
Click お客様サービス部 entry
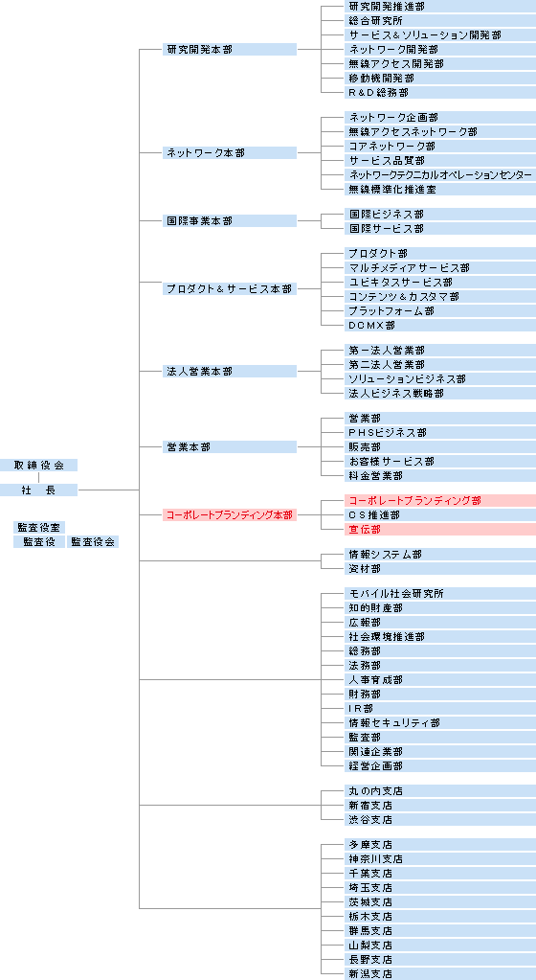440,462
